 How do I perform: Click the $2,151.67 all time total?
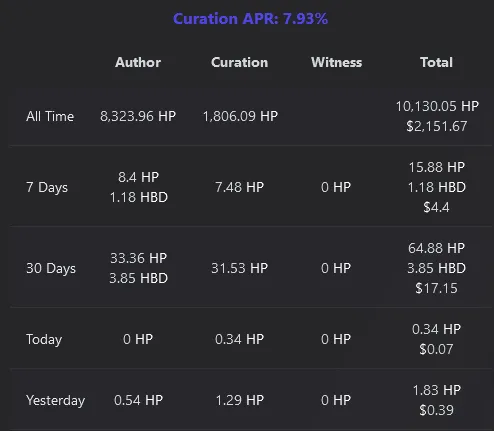(x=437, y=126)
